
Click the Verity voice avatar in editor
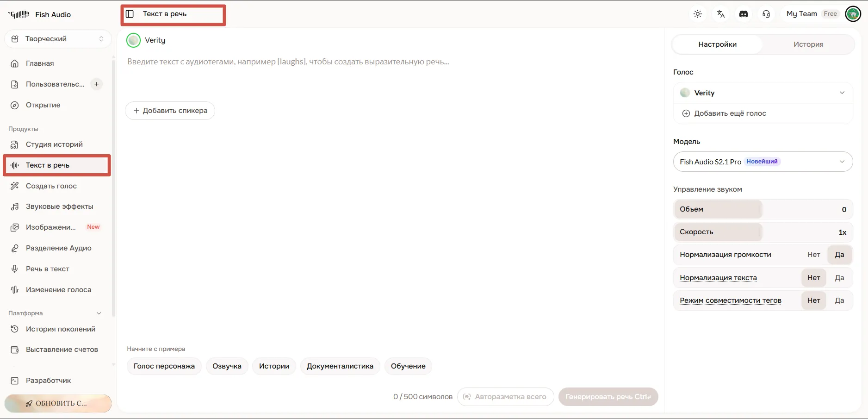pyautogui.click(x=133, y=40)
